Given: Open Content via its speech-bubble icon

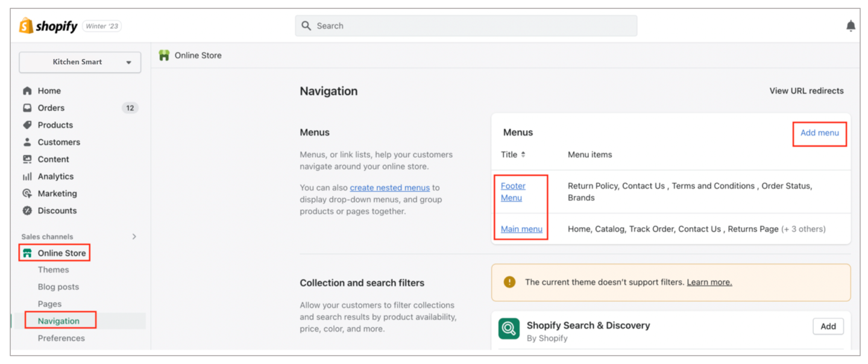Looking at the screenshot, I should click(25, 159).
